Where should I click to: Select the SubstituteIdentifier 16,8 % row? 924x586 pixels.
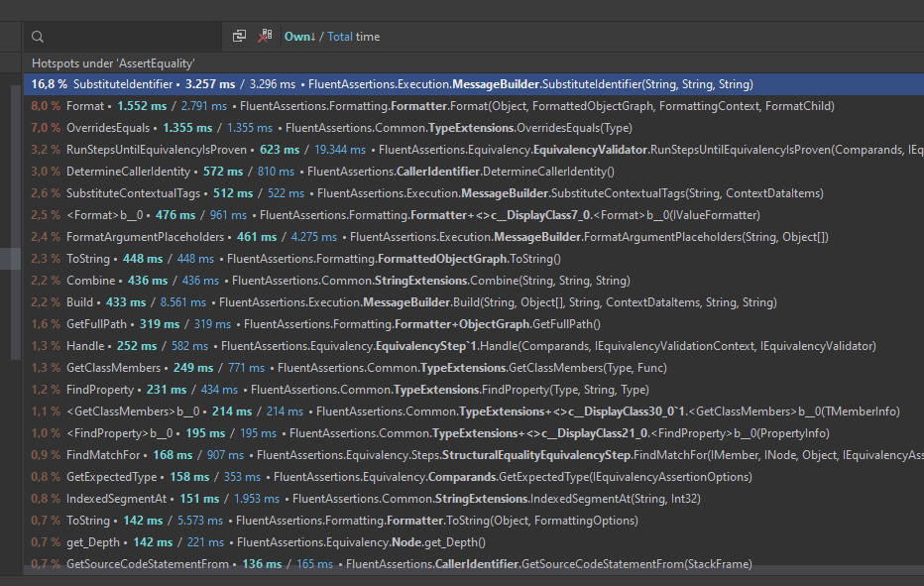(x=474, y=84)
